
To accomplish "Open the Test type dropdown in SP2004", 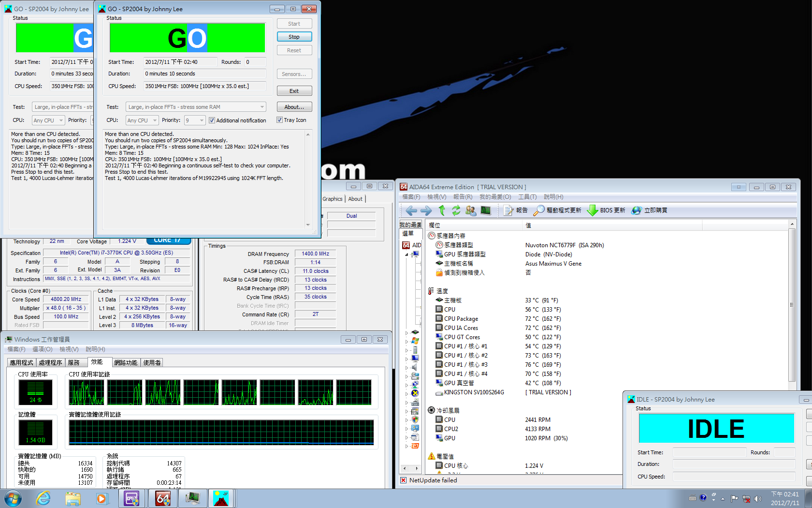I will [x=196, y=107].
